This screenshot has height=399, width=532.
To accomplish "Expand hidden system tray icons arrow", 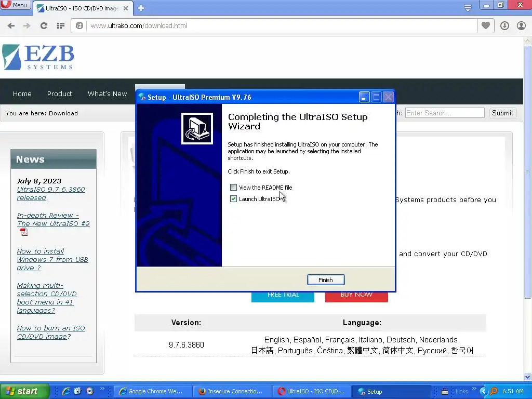I will pos(483,391).
